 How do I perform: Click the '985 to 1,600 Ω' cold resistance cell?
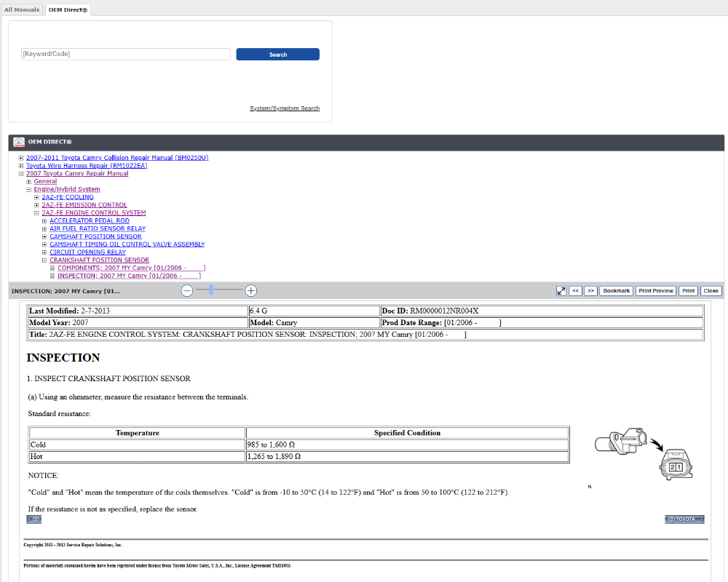[407, 445]
